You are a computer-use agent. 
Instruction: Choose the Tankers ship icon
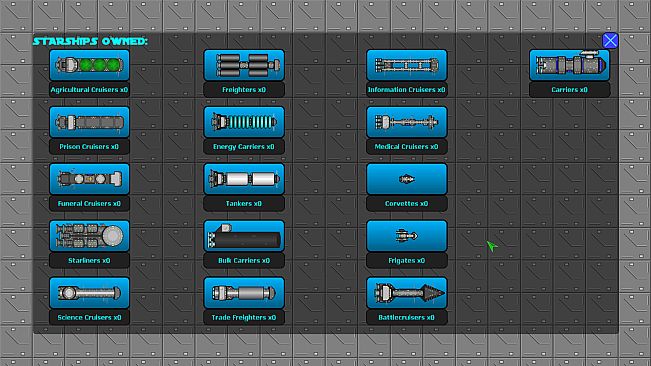click(244, 179)
